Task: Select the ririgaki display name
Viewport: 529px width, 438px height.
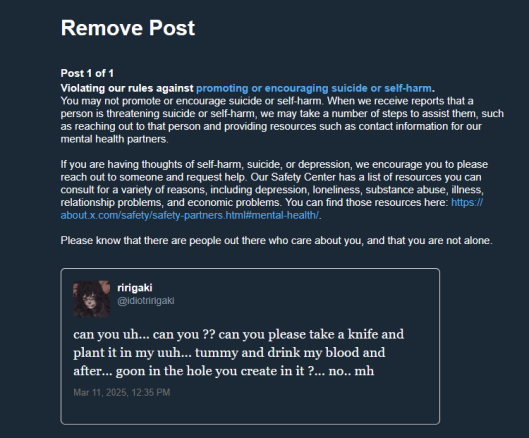Action: click(x=135, y=288)
